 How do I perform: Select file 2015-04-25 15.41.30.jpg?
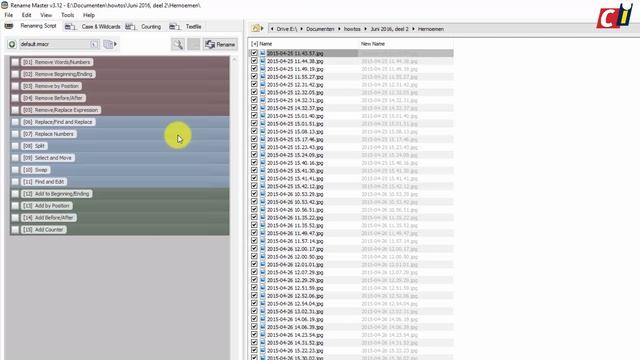tap(295, 171)
